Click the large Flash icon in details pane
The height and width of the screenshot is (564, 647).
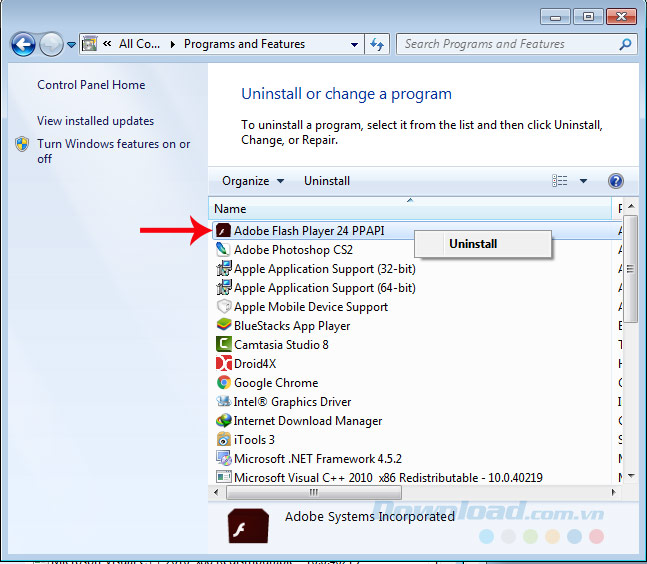pyautogui.click(x=248, y=526)
